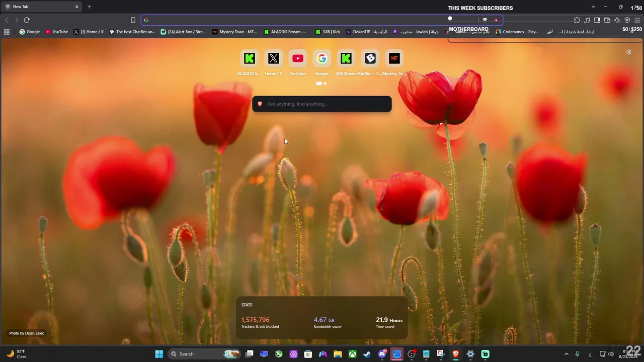Click the 1,575,796 trackers & ads blocked stat

coord(260,322)
